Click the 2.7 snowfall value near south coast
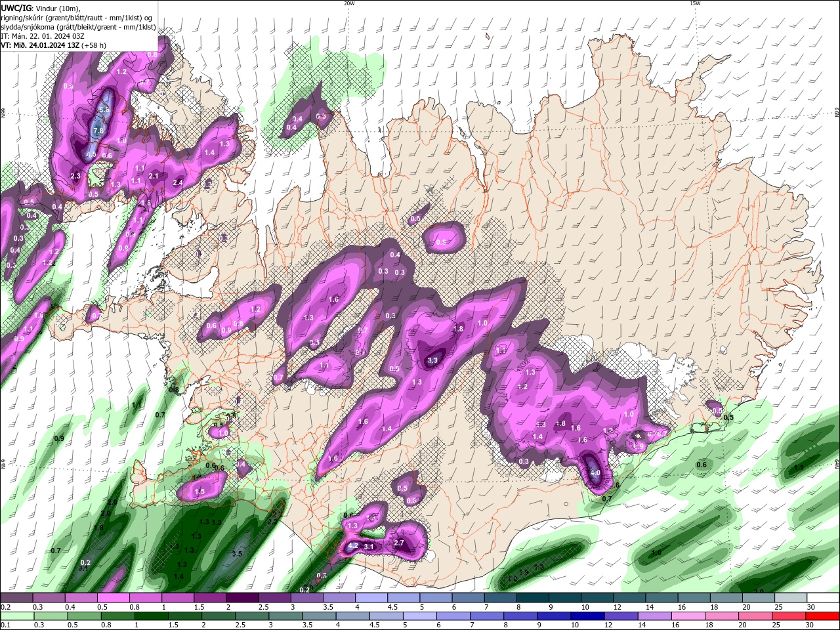This screenshot has width=840, height=630. pyautogui.click(x=399, y=543)
